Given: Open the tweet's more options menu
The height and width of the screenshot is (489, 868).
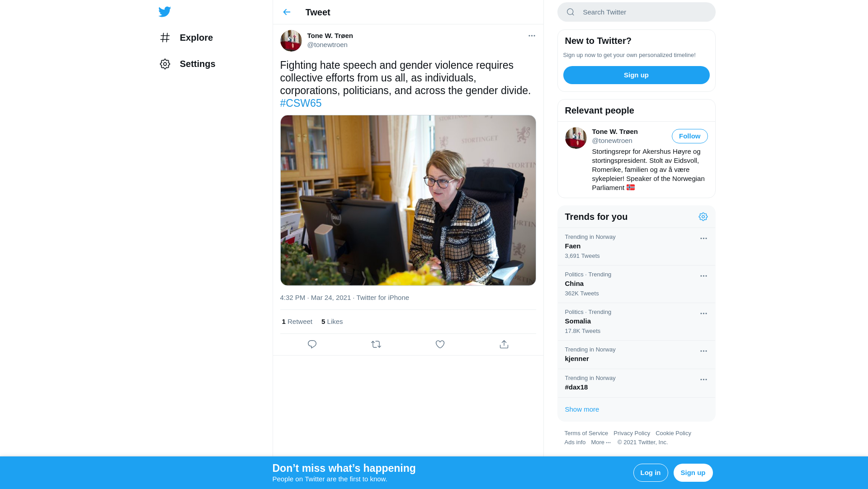Looking at the screenshot, I should pyautogui.click(x=532, y=36).
